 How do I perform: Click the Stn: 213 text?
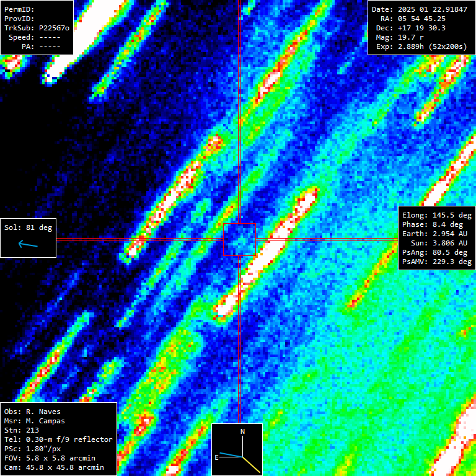coord(22,430)
